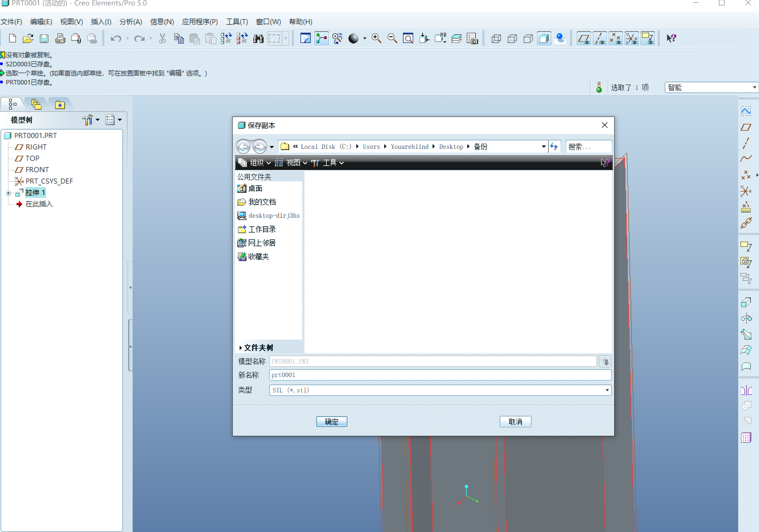The width and height of the screenshot is (759, 532).
Task: Toggle datum plane display visibility
Action: click(584, 38)
